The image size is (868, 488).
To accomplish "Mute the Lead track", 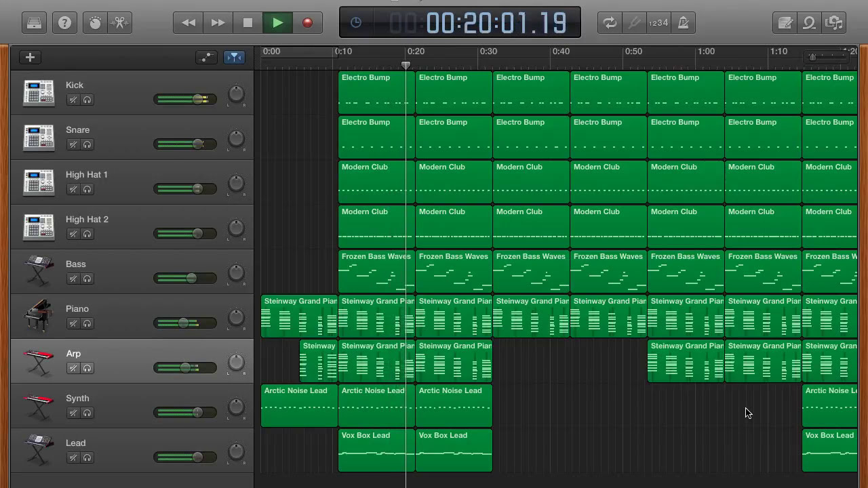I will pyautogui.click(x=73, y=457).
